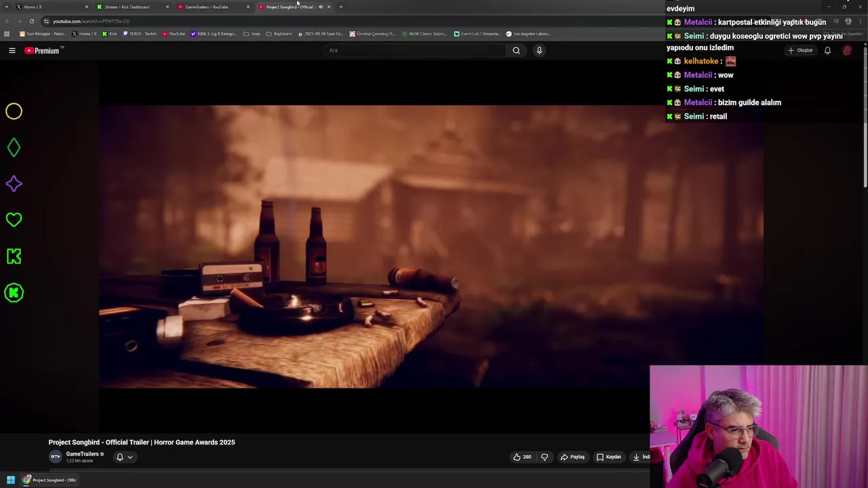Viewport: 868px width, 488px height.
Task: Click the Project Songbird video player
Action: (431, 246)
